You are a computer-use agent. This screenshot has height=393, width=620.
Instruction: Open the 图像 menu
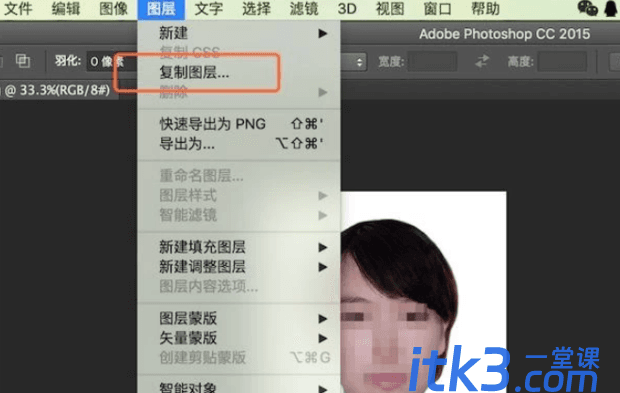(113, 9)
